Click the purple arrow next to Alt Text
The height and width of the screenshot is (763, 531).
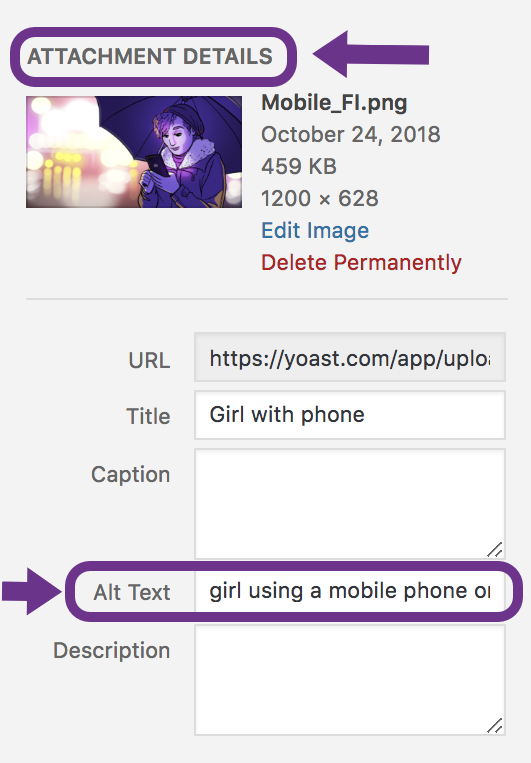(32, 591)
